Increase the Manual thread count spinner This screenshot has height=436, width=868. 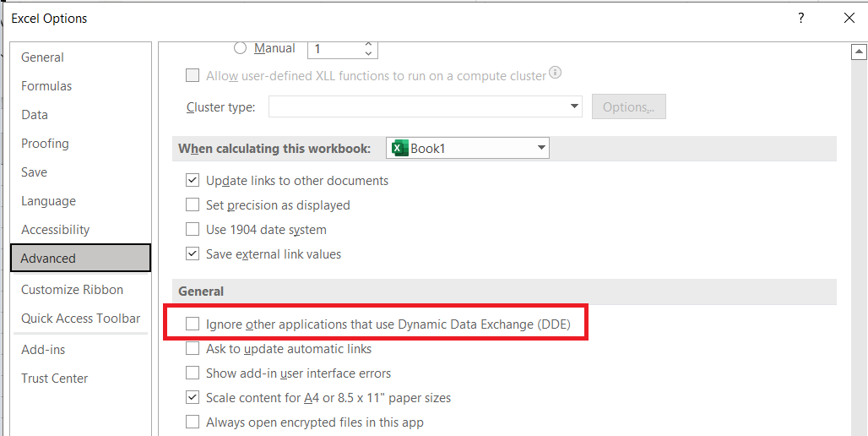(368, 44)
